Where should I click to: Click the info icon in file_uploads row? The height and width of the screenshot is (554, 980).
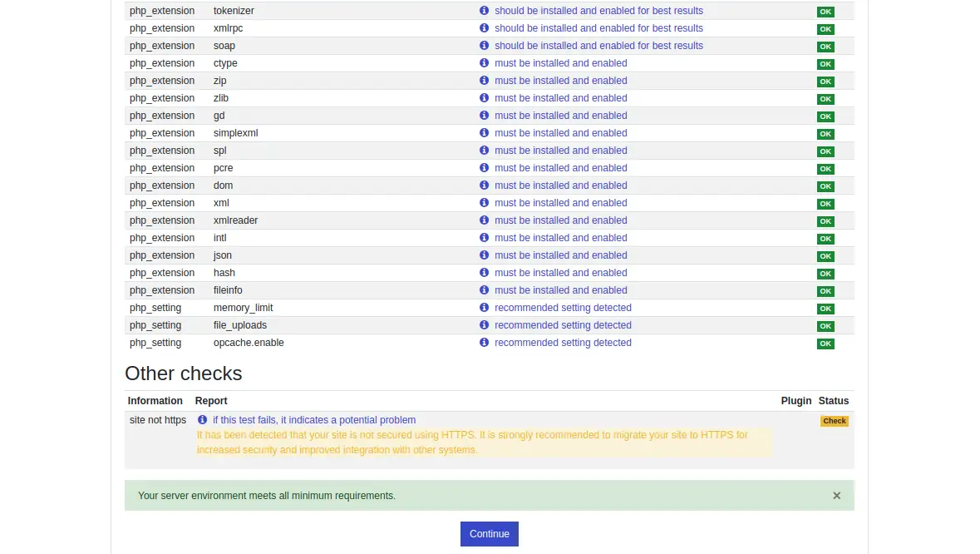click(x=484, y=326)
